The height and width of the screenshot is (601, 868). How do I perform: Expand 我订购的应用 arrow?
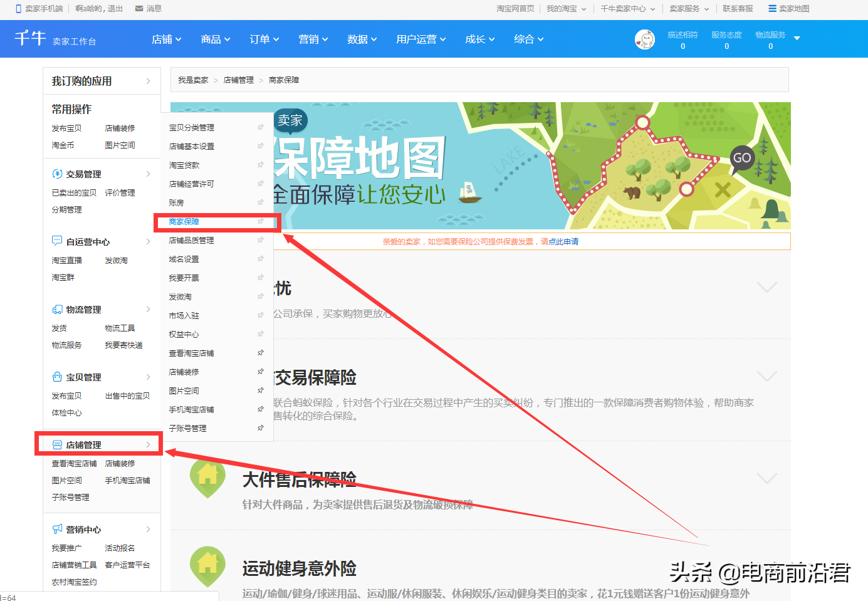[149, 81]
